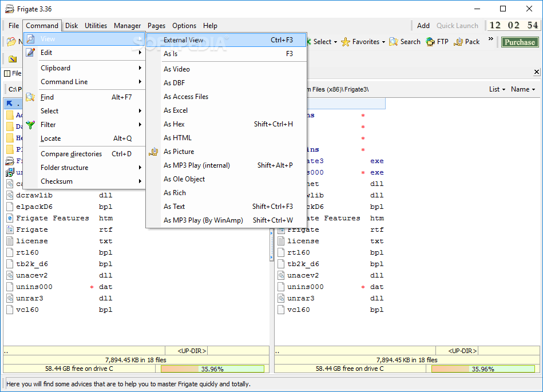Click the Add quick launch button

point(423,26)
